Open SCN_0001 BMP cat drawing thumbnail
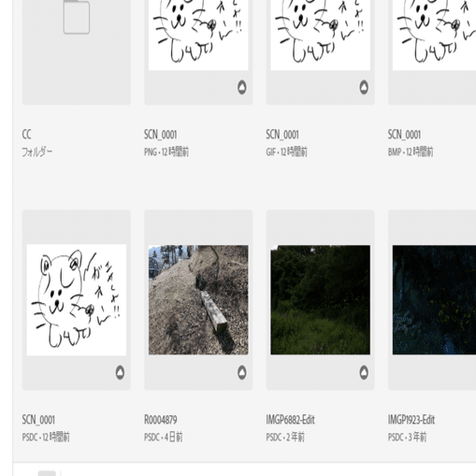 434,35
